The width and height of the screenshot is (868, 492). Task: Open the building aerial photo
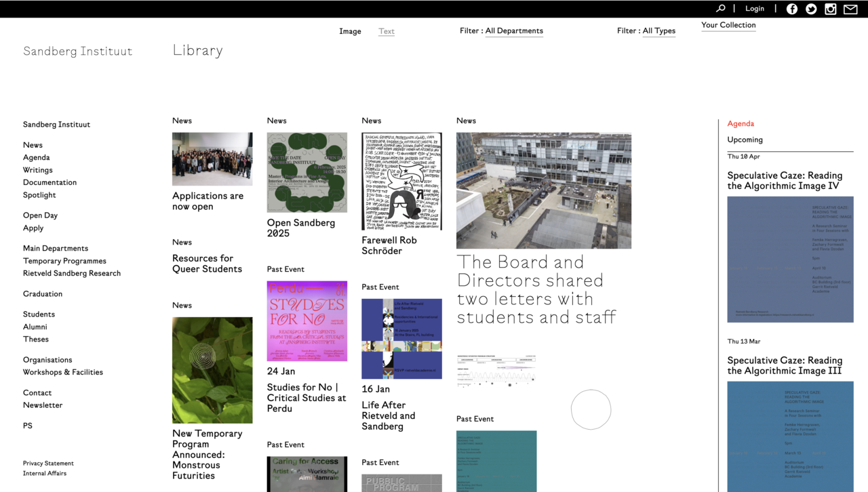click(544, 191)
